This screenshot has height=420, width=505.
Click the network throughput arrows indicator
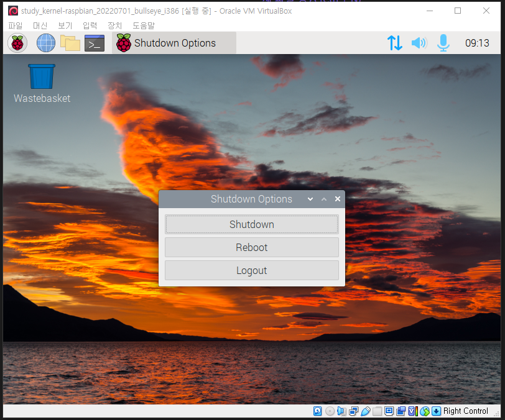(x=395, y=43)
